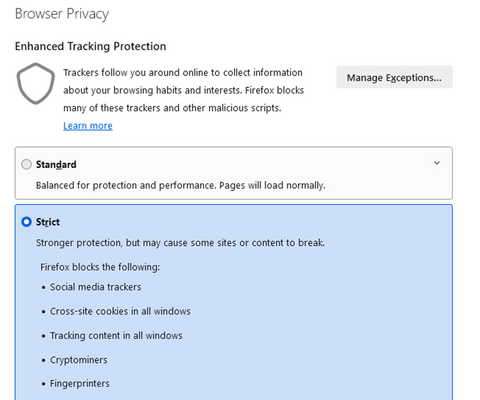The height and width of the screenshot is (400, 480).
Task: Select the Standard protection radio button
Action: click(x=26, y=164)
